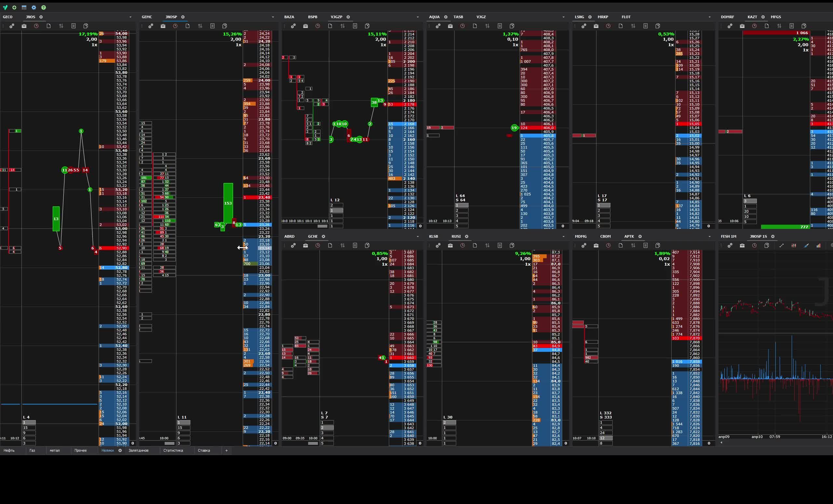This screenshot has width=833, height=504.
Task: Close the Неликв workspace tab
Action: (x=120, y=450)
